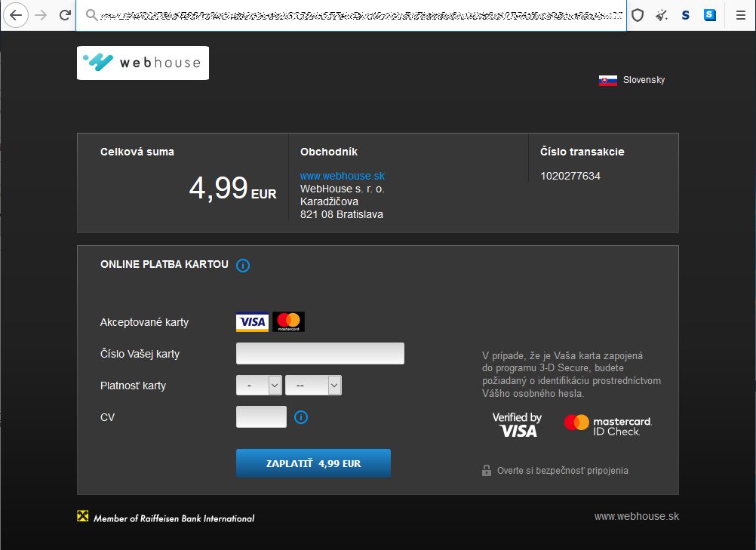Click the Overte si bezpečnosť pripojenia link

click(562, 471)
